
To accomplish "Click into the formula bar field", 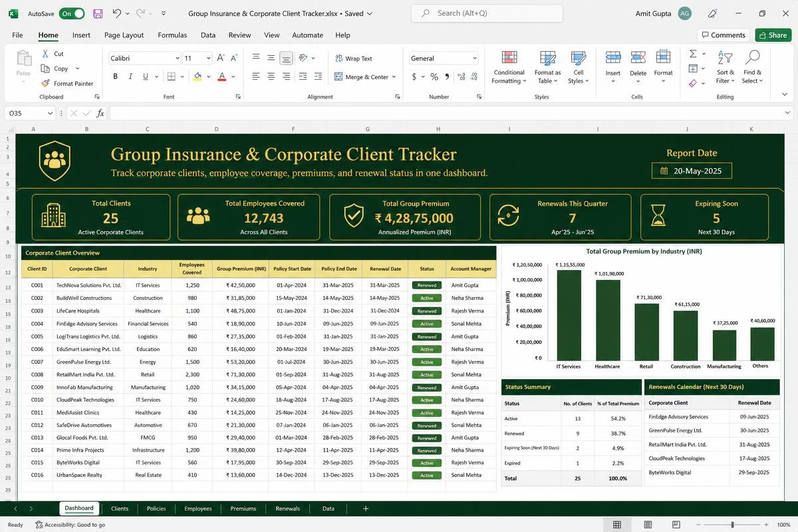I will click(x=450, y=114).
